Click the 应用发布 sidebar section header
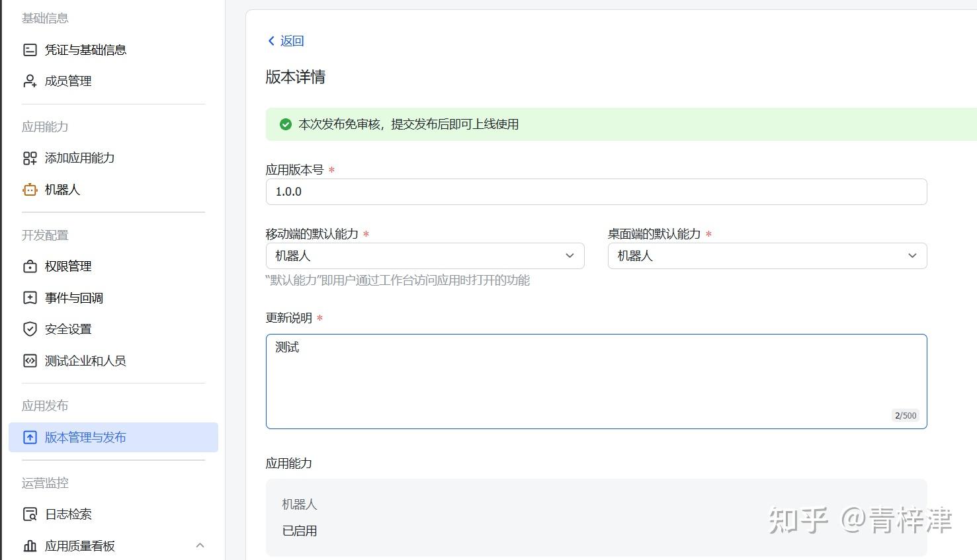977x560 pixels. 45,406
